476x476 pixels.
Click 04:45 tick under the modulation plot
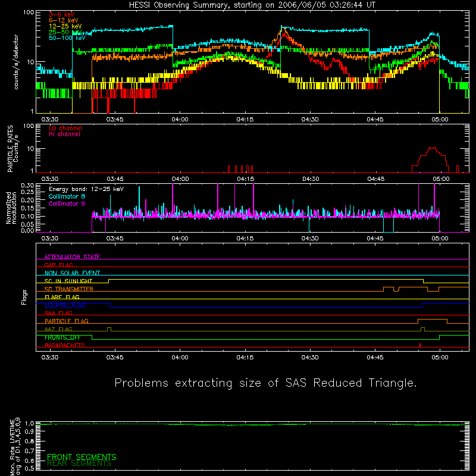pyautogui.click(x=375, y=239)
